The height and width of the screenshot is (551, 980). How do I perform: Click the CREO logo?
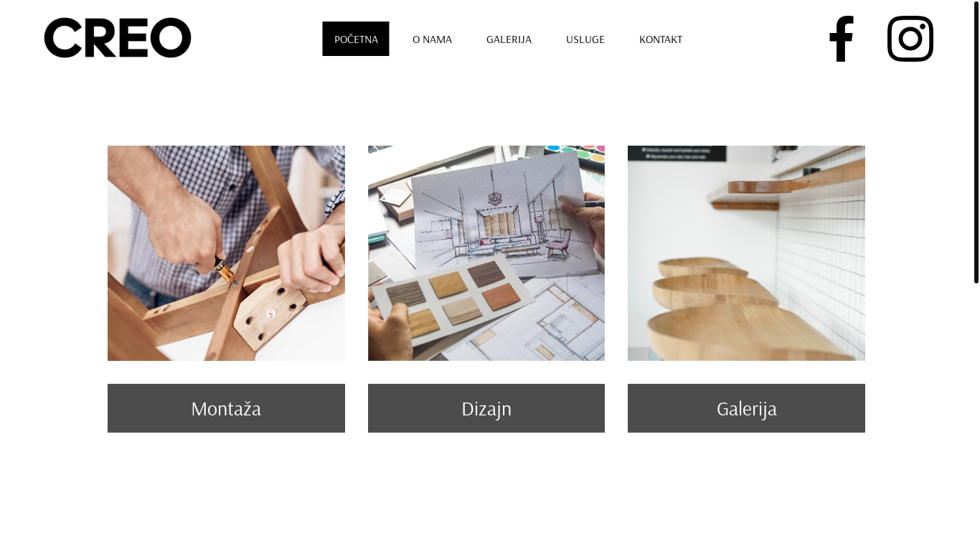point(118,38)
